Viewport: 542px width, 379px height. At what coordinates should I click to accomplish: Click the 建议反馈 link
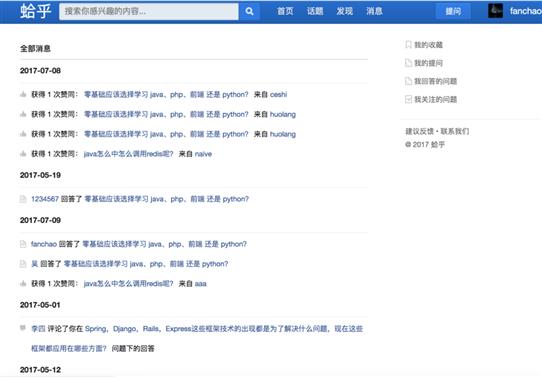coord(419,131)
